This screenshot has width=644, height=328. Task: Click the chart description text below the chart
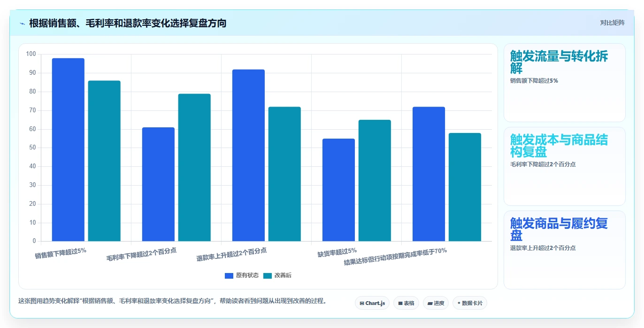click(x=172, y=301)
